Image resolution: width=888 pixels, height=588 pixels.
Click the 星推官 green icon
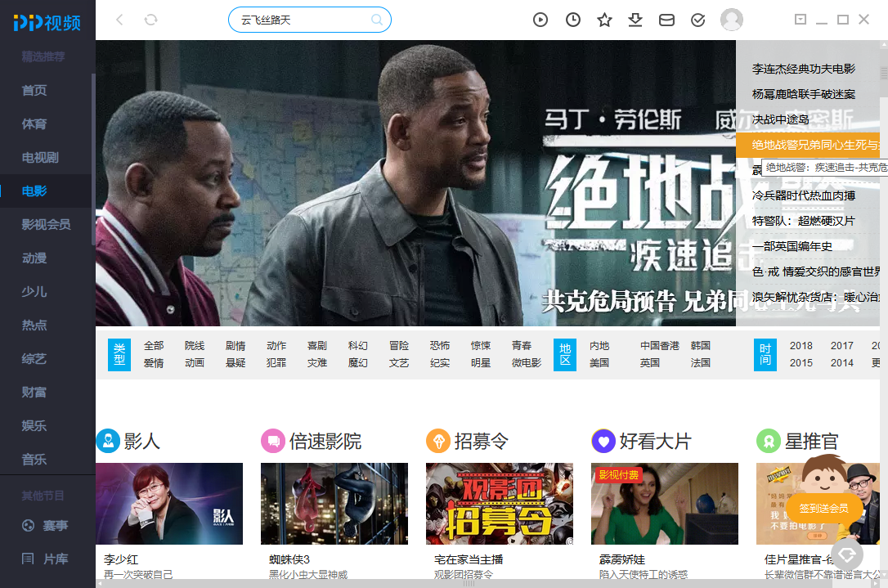[x=769, y=441]
